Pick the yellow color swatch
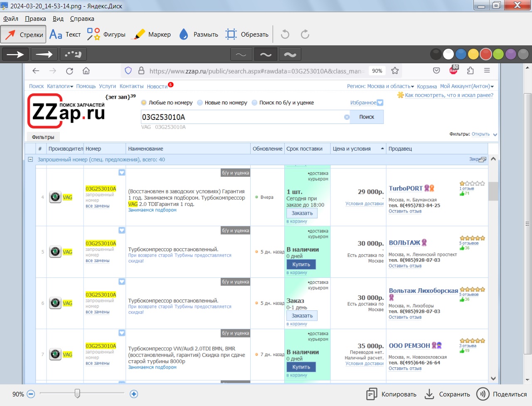 click(473, 54)
